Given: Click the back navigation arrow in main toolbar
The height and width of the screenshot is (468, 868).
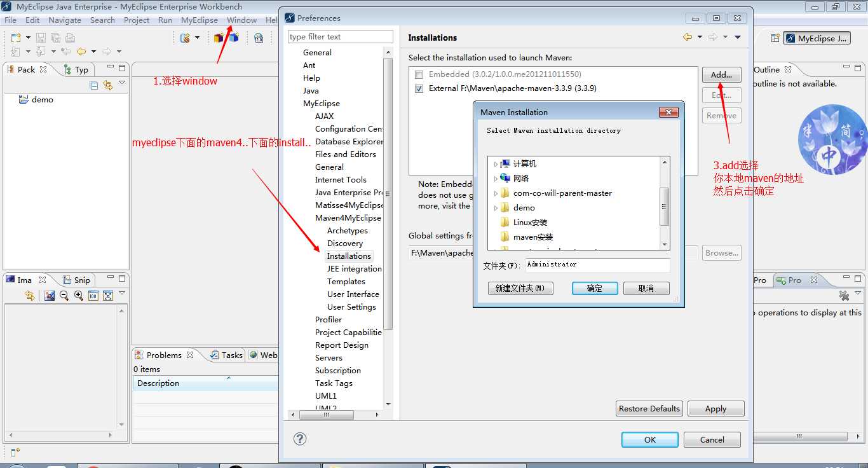Looking at the screenshot, I should 81,52.
